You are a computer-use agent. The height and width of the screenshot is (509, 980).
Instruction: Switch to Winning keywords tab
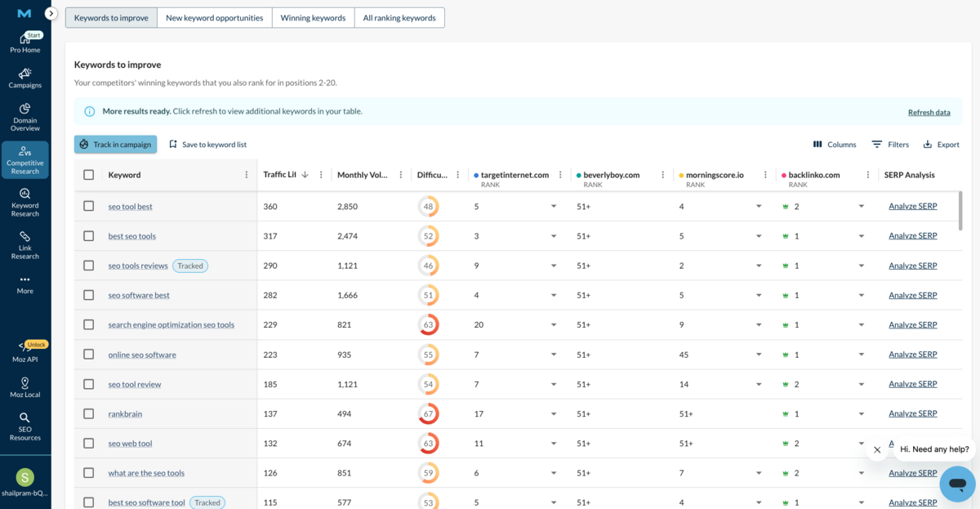313,18
